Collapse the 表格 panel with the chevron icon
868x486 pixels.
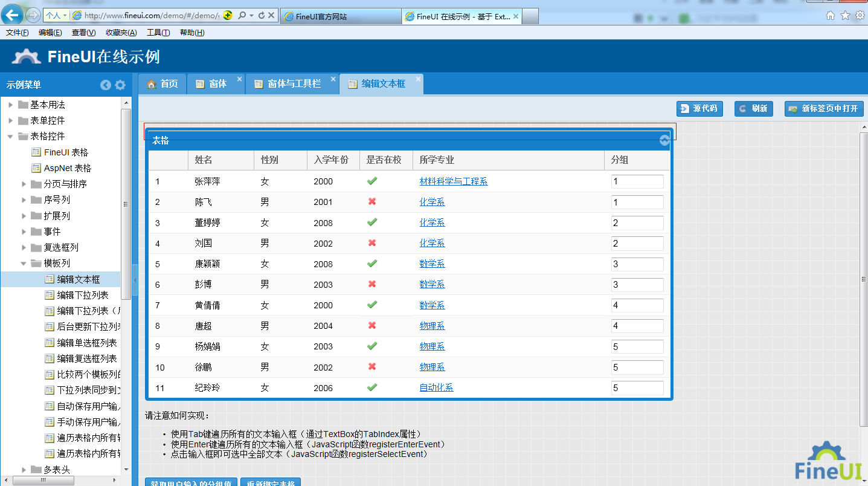664,140
